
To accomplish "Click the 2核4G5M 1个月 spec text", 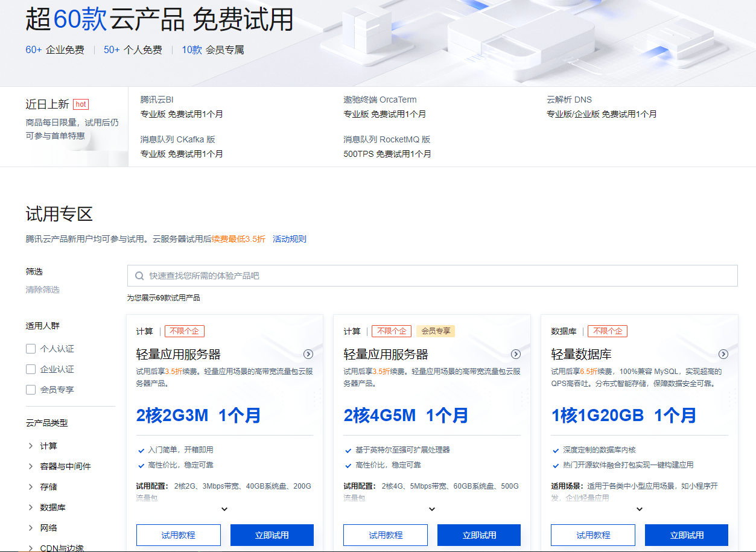I will (406, 415).
